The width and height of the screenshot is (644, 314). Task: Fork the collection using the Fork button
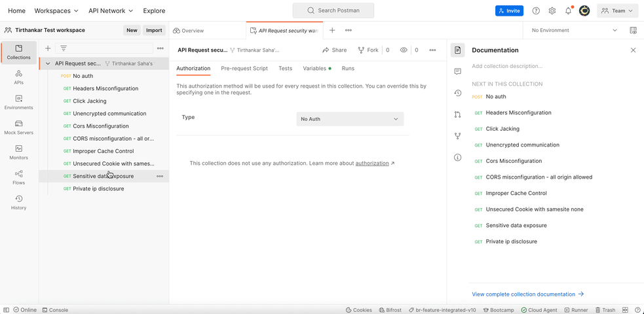coord(368,50)
